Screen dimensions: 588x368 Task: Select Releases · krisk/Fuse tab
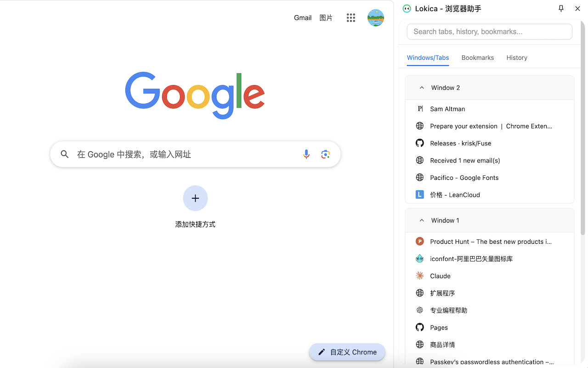pyautogui.click(x=490, y=143)
